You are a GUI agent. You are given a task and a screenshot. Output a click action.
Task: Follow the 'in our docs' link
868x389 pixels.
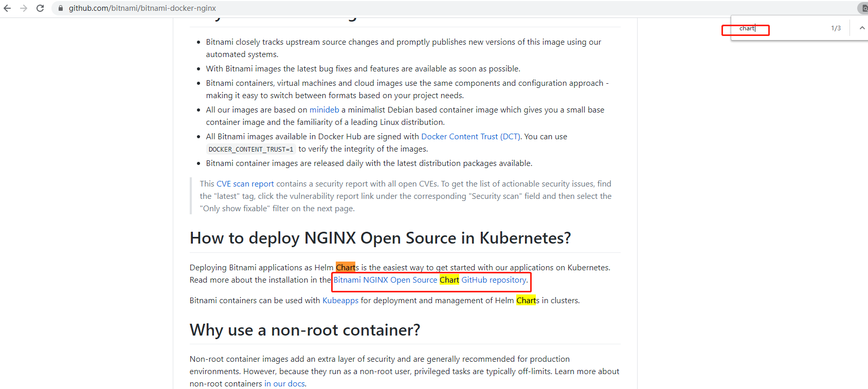284,384
